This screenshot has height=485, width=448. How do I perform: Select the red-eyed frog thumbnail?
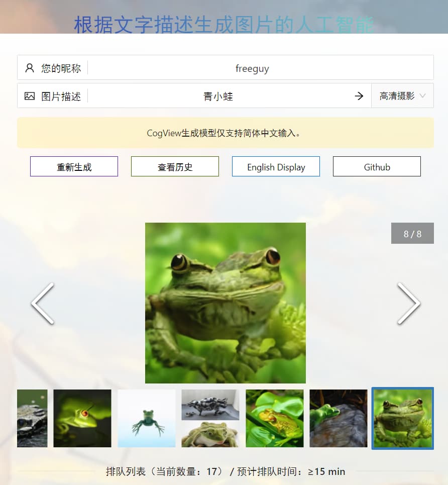tap(82, 418)
